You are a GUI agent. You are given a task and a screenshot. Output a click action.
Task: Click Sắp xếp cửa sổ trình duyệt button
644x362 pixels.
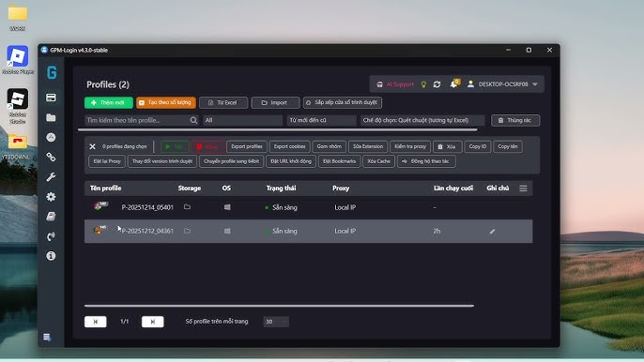(x=343, y=102)
